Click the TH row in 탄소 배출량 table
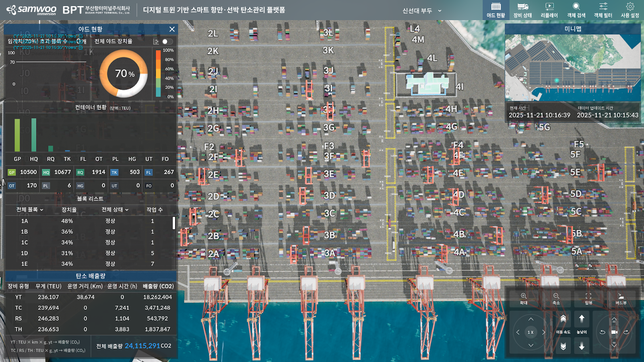The height and width of the screenshot is (362, 644). click(91, 329)
